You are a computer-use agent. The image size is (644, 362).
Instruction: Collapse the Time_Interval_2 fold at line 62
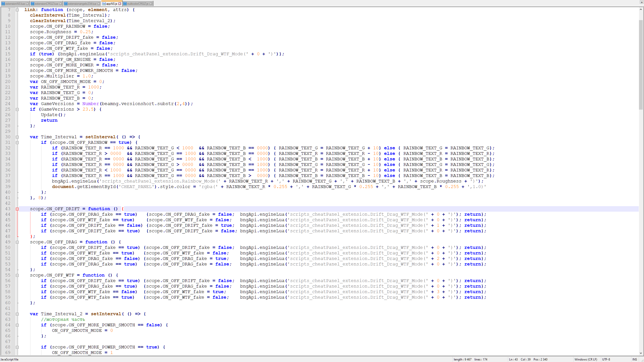(17, 314)
